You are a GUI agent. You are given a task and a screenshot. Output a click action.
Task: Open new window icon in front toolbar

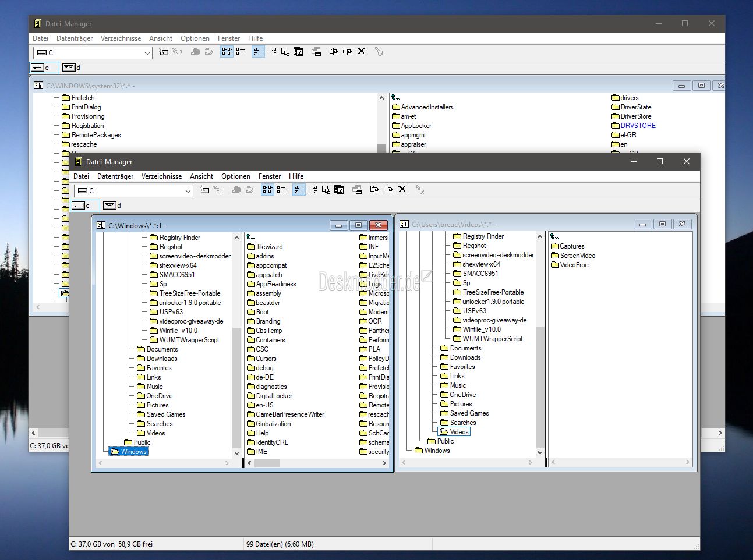coord(357,190)
